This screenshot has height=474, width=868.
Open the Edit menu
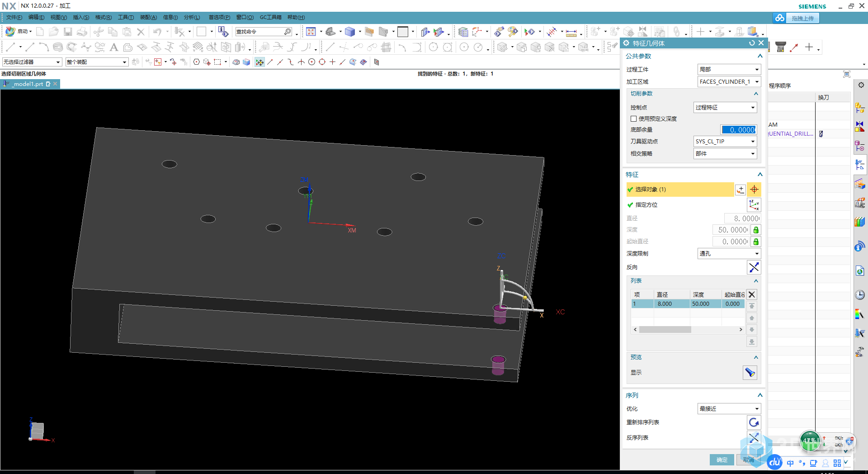click(36, 17)
